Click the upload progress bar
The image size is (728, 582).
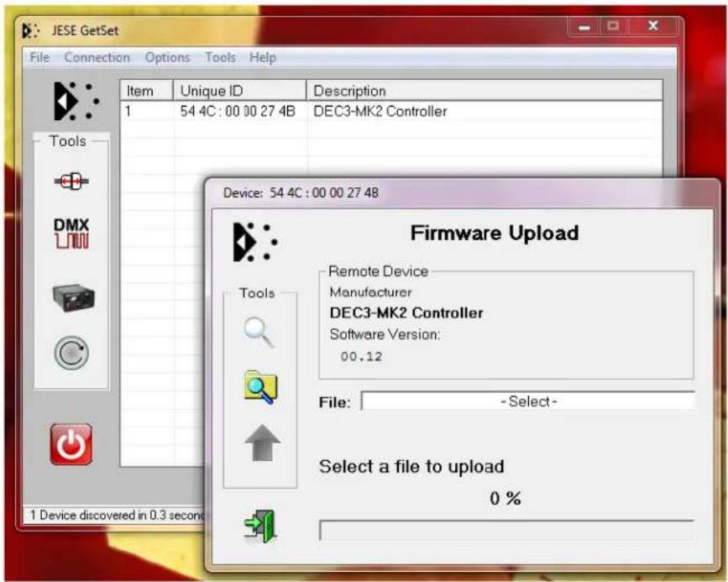pos(506,531)
